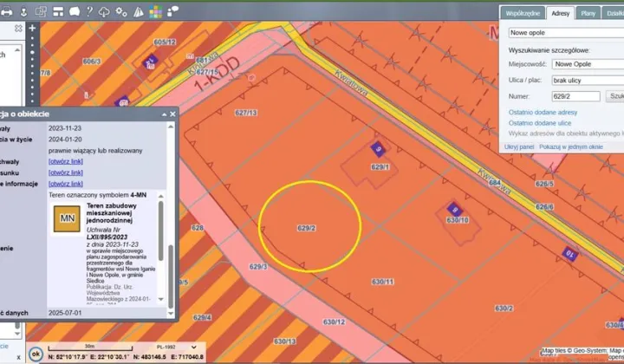Click the Ostatnio dodane adresy link

click(x=543, y=112)
